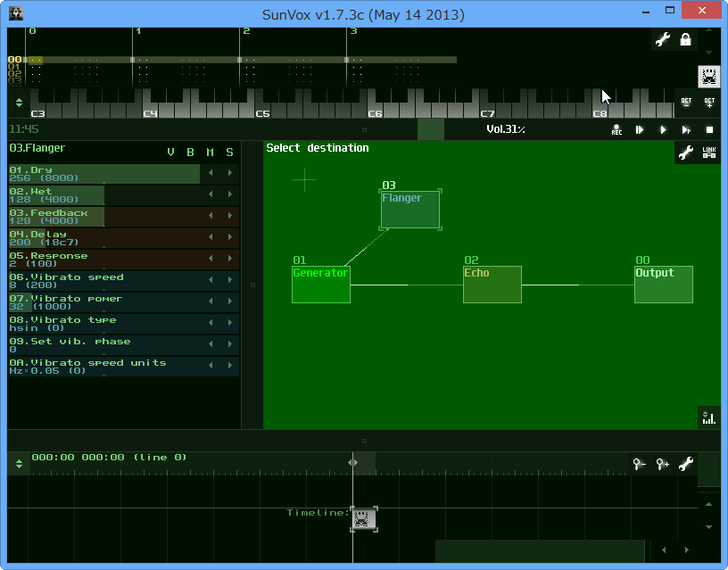This screenshot has width=728, height=570.
Task: Zoom out the timeline
Action: point(640,463)
